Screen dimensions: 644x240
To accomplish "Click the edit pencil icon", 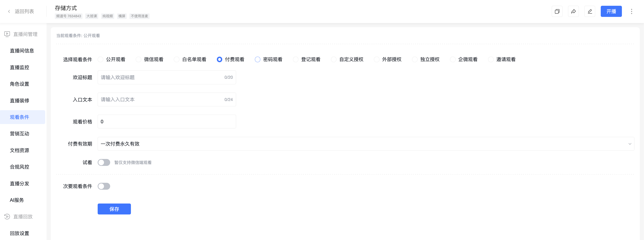I will [x=590, y=11].
